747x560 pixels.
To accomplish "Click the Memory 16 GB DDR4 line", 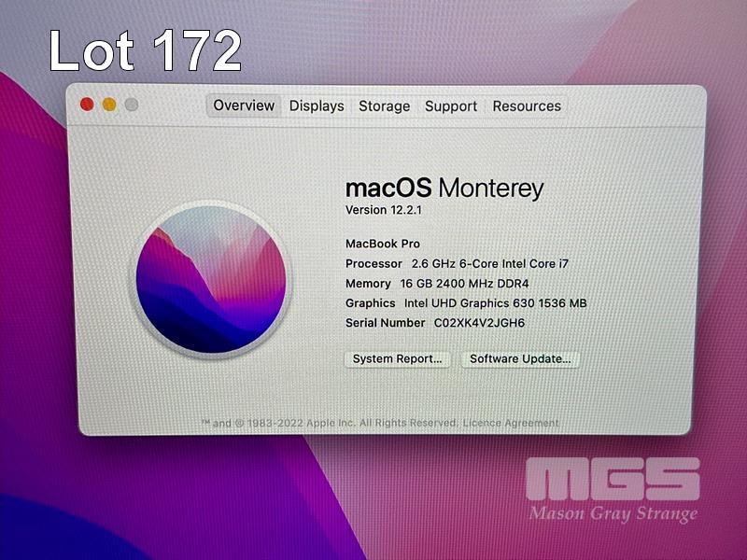I will 437,284.
